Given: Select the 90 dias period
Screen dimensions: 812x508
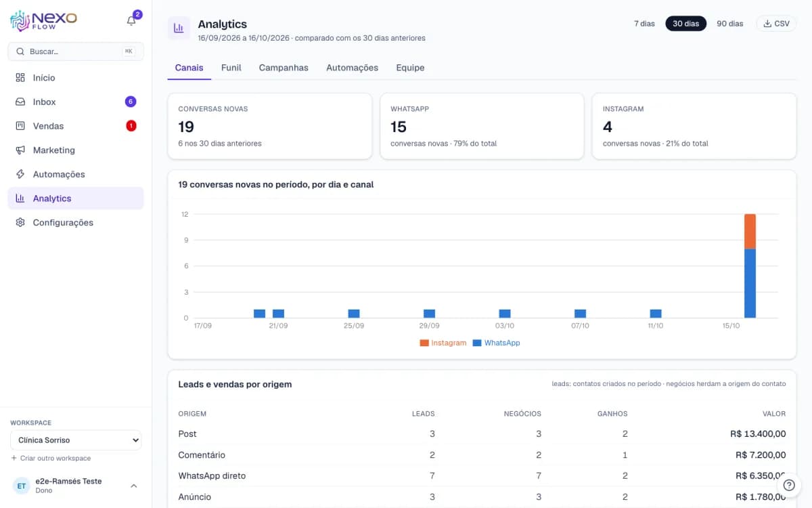Looking at the screenshot, I should pos(729,24).
